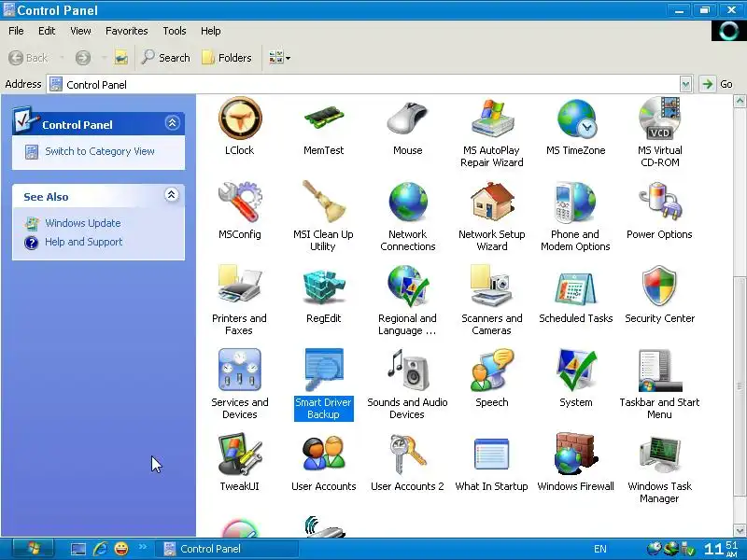Open the Network Connections icon

click(x=408, y=202)
